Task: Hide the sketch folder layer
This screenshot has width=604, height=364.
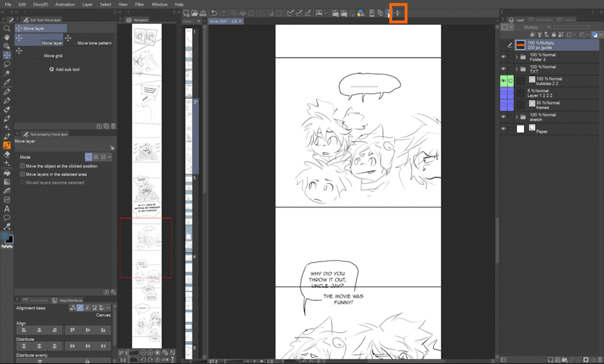Action: (503, 117)
